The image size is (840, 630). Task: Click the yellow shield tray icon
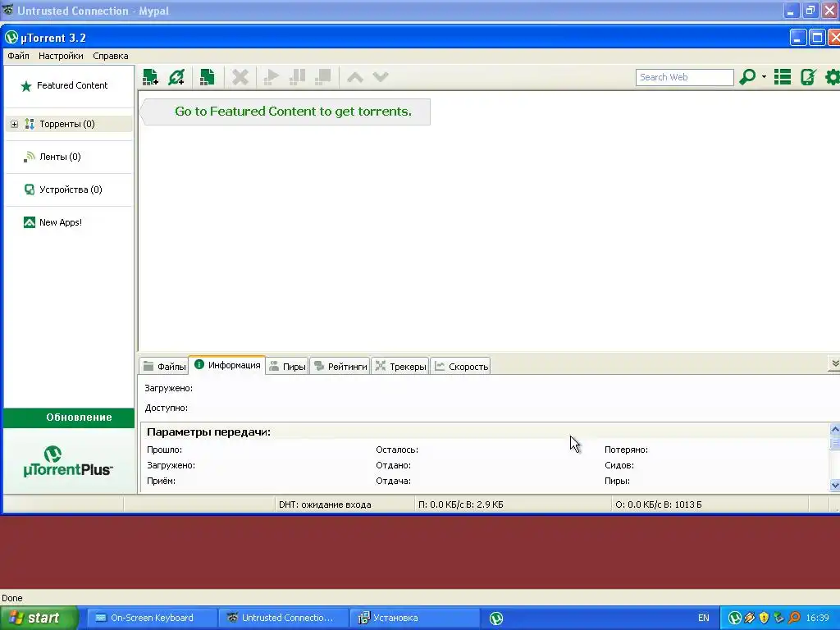coord(765,619)
